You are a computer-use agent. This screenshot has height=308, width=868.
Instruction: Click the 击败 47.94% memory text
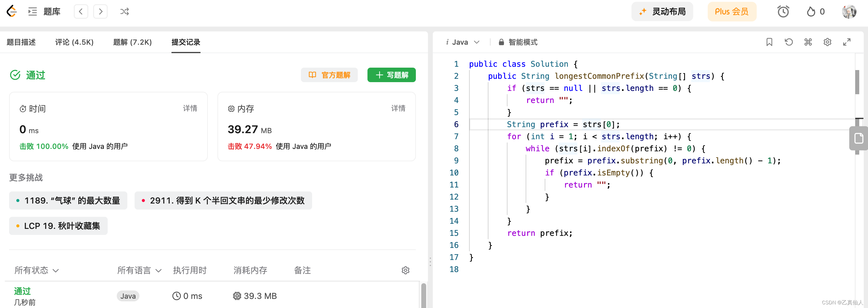(250, 146)
